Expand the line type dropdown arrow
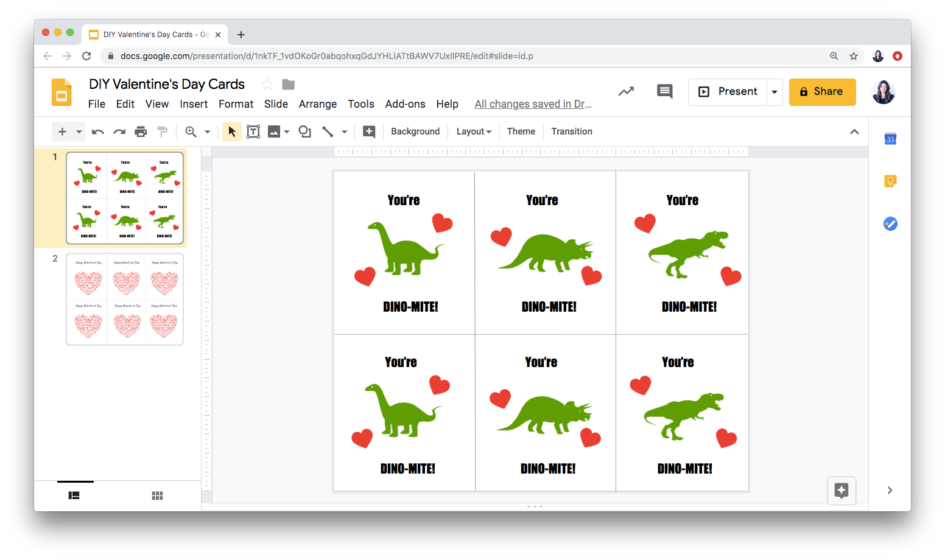This screenshot has width=945, height=560. tap(345, 131)
